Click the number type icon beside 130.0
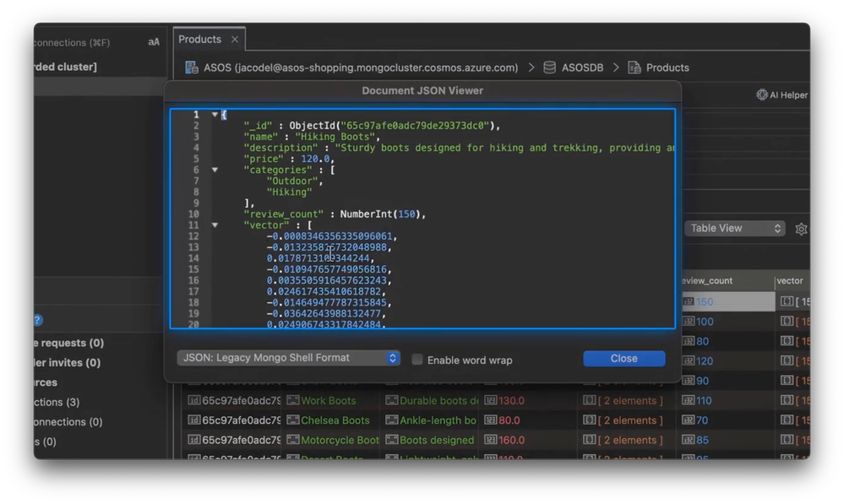Image resolution: width=844 pixels, height=504 pixels. pos(490,400)
